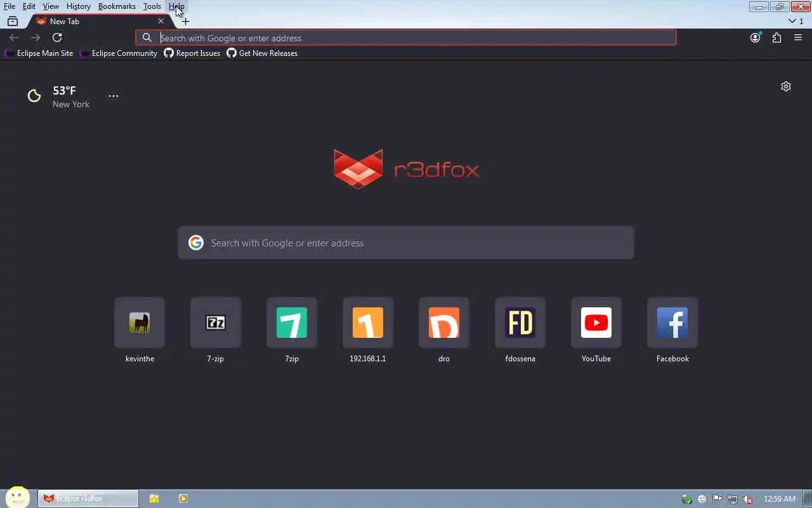The image size is (812, 508).
Task: Open Get New Releases bookmark
Action: 262,53
